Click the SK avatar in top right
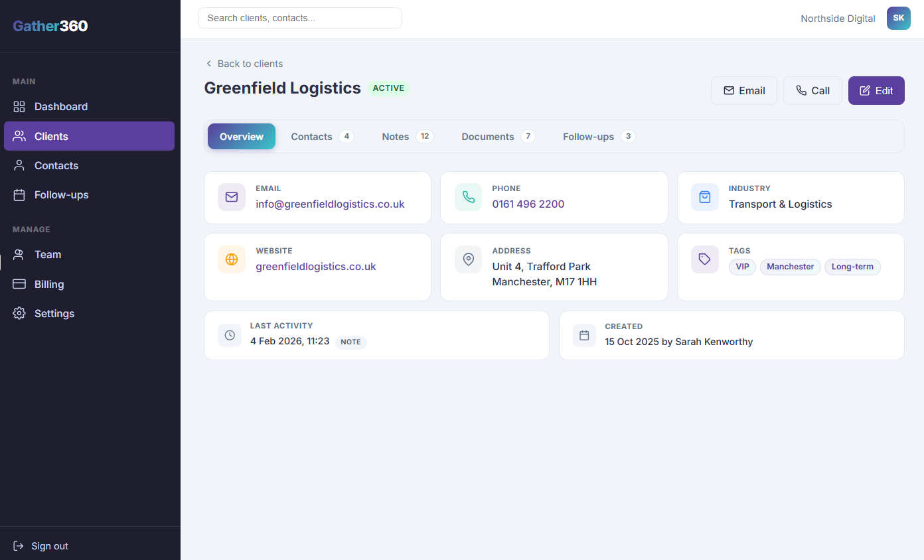The height and width of the screenshot is (560, 924). click(898, 18)
